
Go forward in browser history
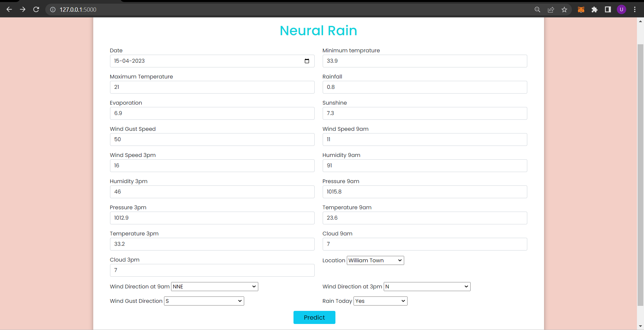(x=22, y=9)
